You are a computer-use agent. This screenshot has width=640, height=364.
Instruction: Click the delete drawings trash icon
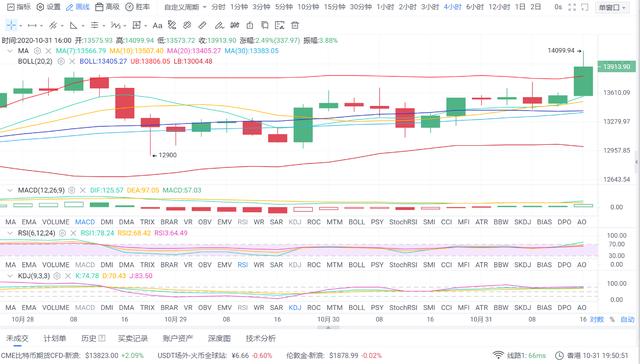pyautogui.click(x=295, y=25)
